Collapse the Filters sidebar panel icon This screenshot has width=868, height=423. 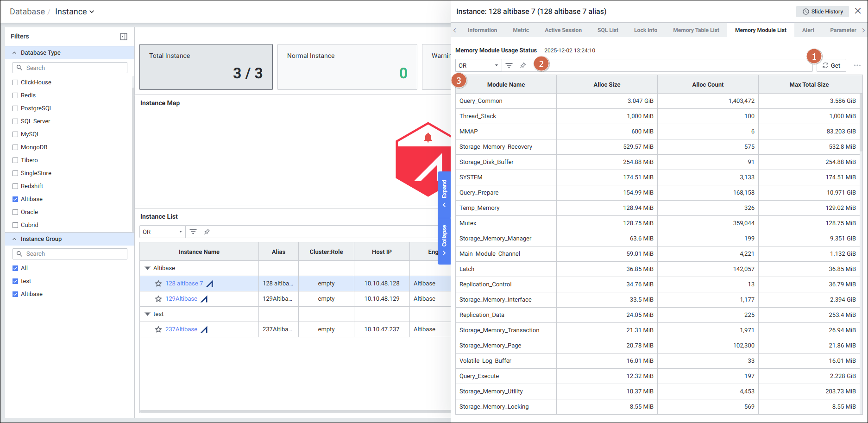pyautogui.click(x=124, y=37)
